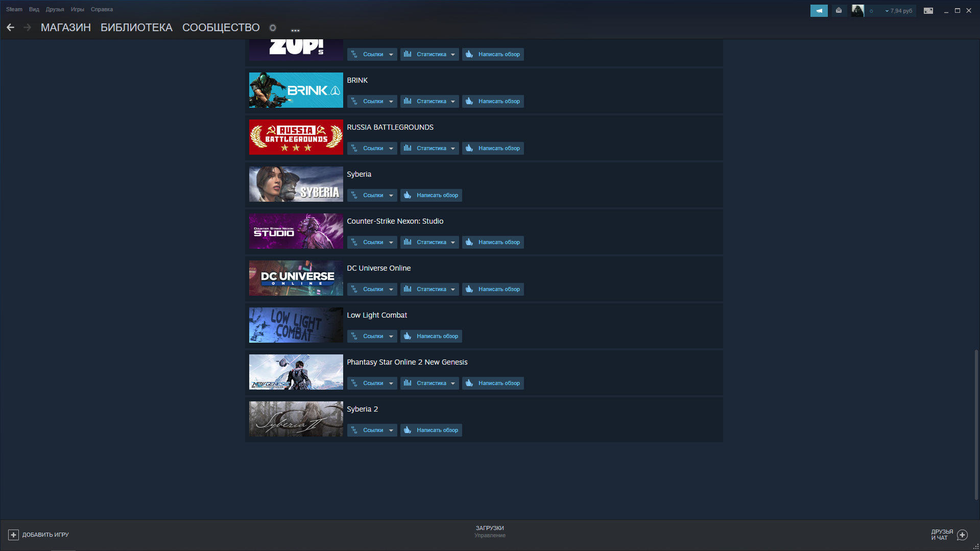Go forward with the right arrow icon
The image size is (980, 551).
(28, 28)
